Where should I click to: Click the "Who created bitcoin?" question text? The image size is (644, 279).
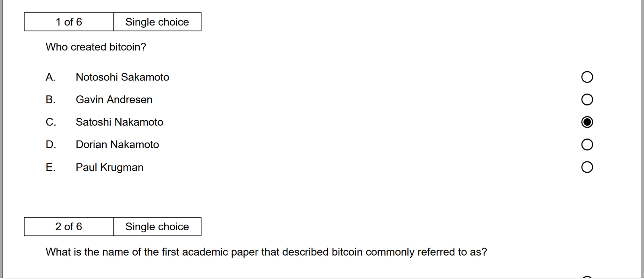(x=96, y=47)
